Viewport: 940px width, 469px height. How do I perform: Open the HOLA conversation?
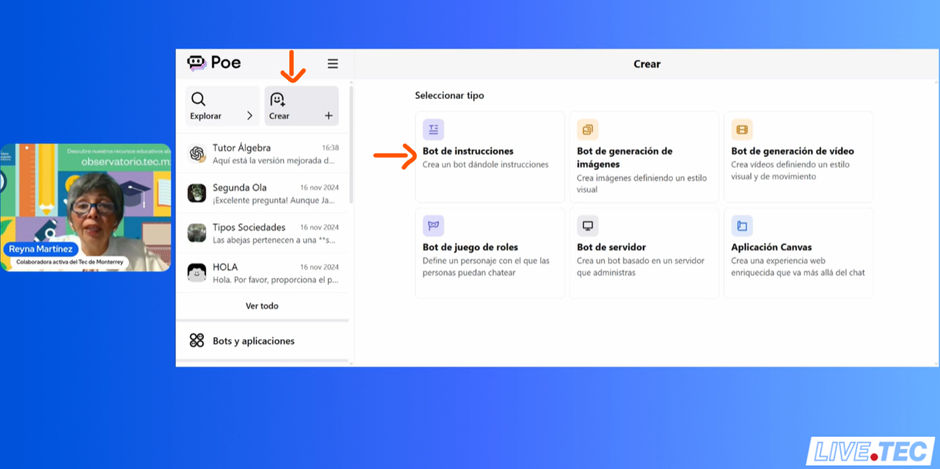[x=263, y=273]
